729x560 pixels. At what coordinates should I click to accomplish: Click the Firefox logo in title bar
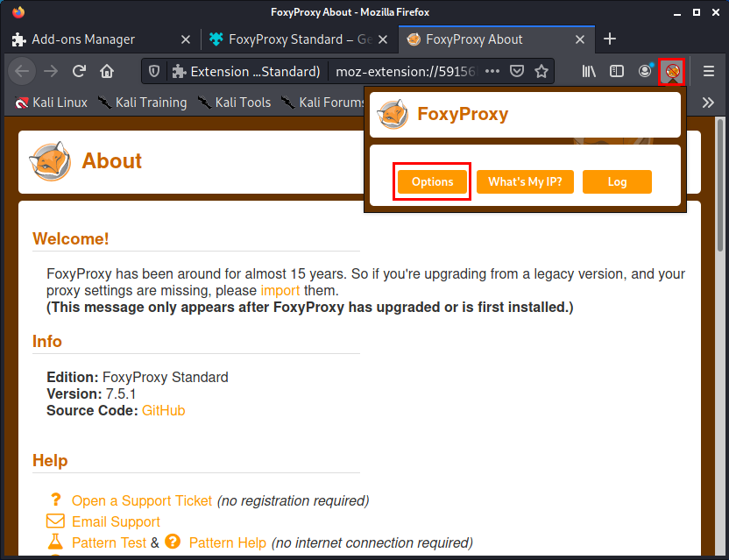18,12
